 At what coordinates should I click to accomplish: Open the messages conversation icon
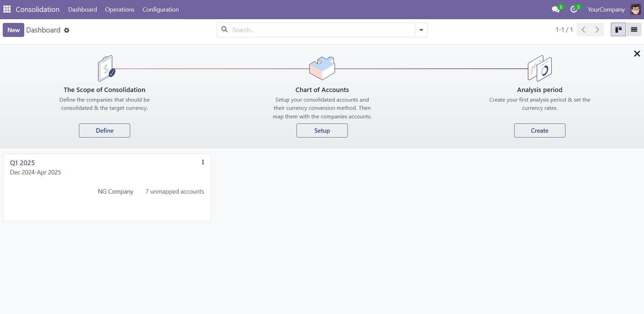(556, 10)
